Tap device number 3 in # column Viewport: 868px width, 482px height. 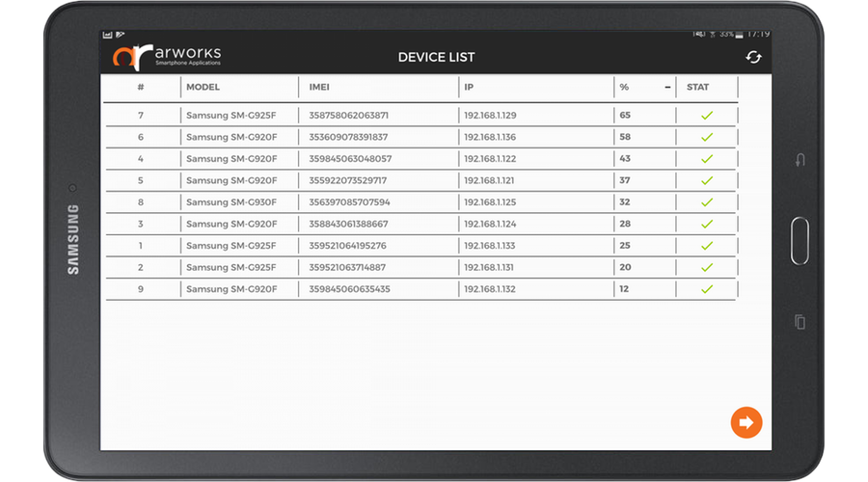[x=141, y=224]
